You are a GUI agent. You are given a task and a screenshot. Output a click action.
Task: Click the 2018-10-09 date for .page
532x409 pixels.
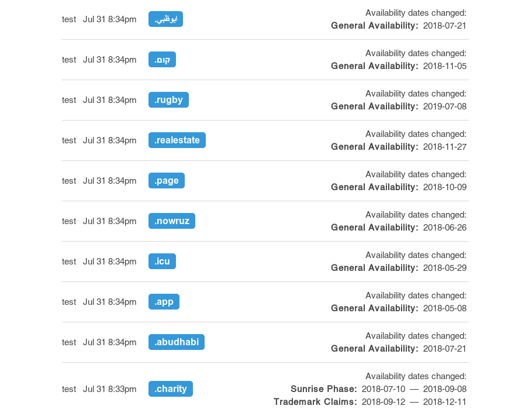pos(445,187)
